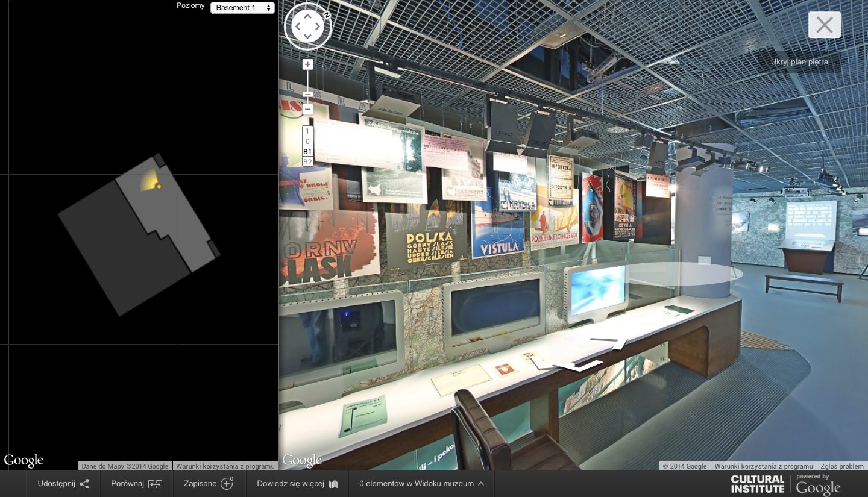This screenshot has width=868, height=497.
Task: Click the Zgłoś problem link
Action: pos(842,466)
